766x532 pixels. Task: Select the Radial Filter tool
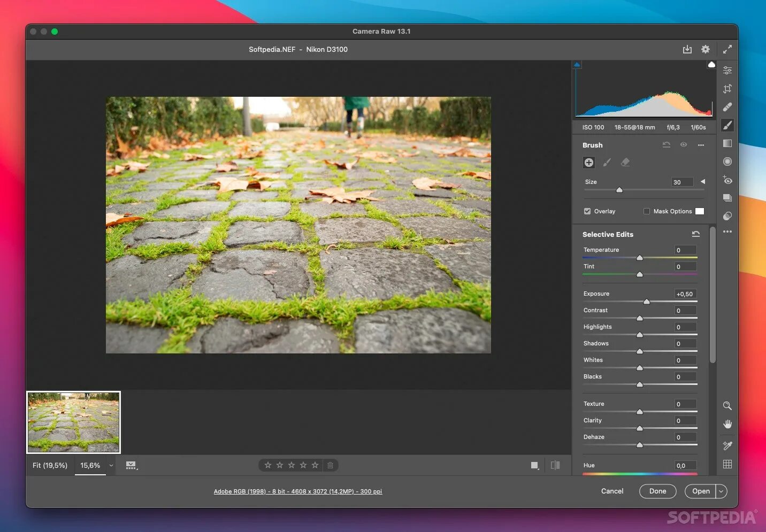click(727, 161)
